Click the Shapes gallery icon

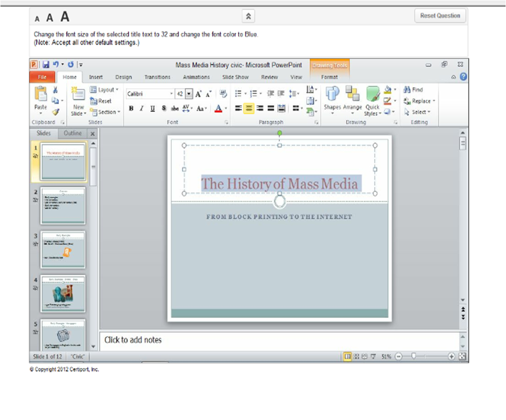click(x=332, y=98)
